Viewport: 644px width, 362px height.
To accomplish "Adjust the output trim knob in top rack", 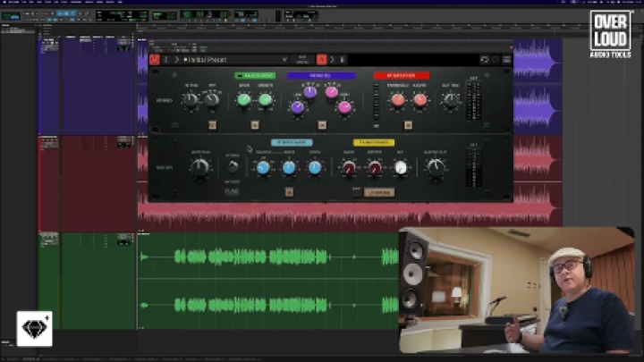I will (x=451, y=100).
